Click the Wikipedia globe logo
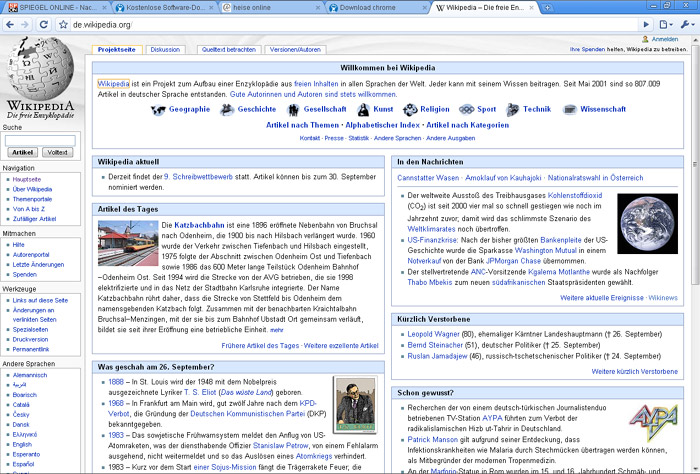This screenshot has height=474, width=700. (40, 68)
